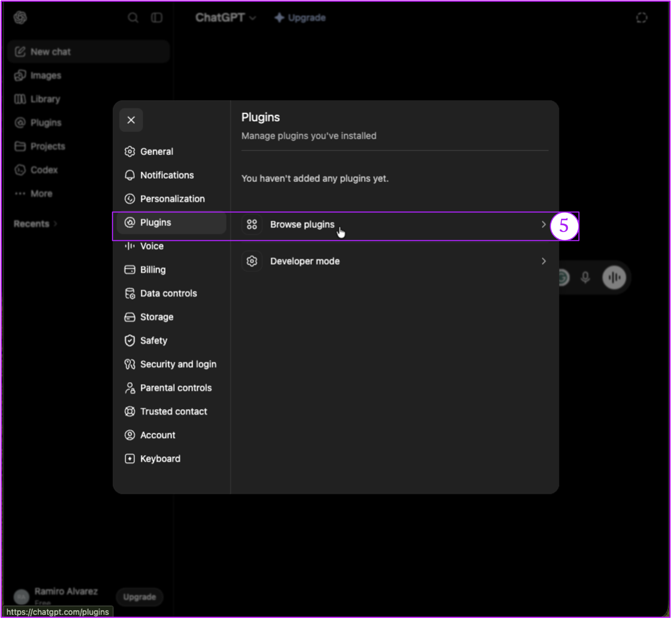Switch to the Storage tab
The width and height of the screenshot is (672, 619).
click(172, 317)
